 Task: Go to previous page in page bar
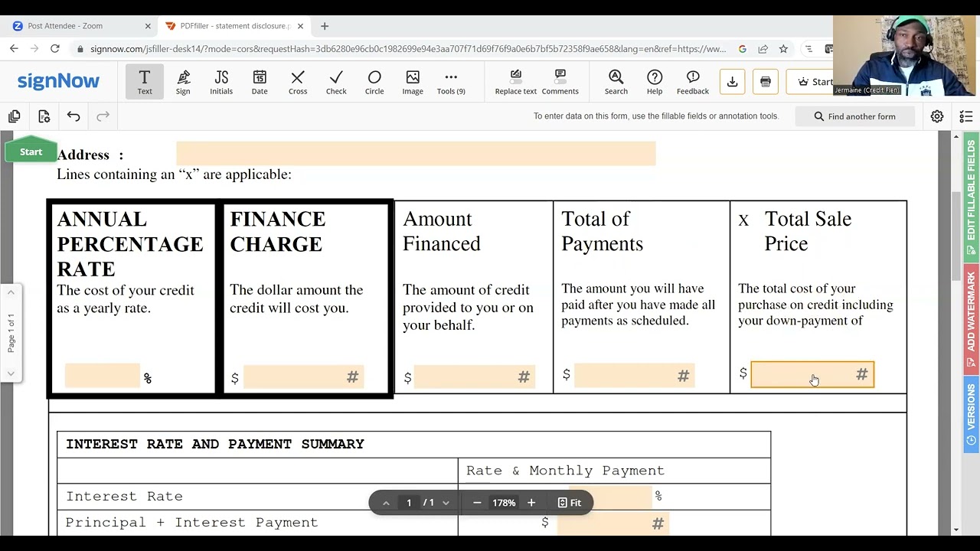[386, 503]
